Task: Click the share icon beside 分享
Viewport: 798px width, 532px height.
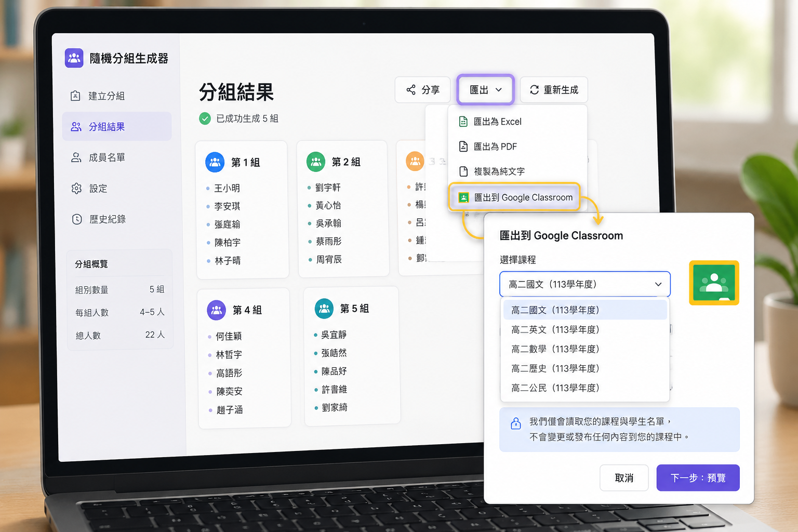Action: tap(411, 90)
